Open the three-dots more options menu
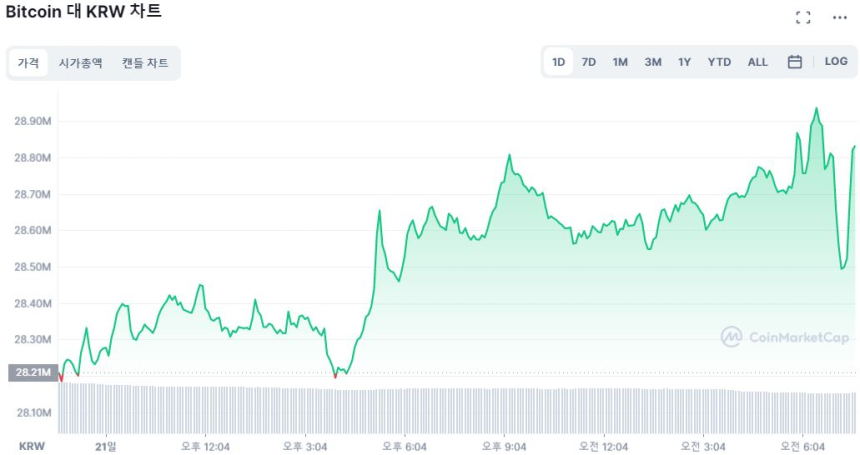 click(x=838, y=17)
